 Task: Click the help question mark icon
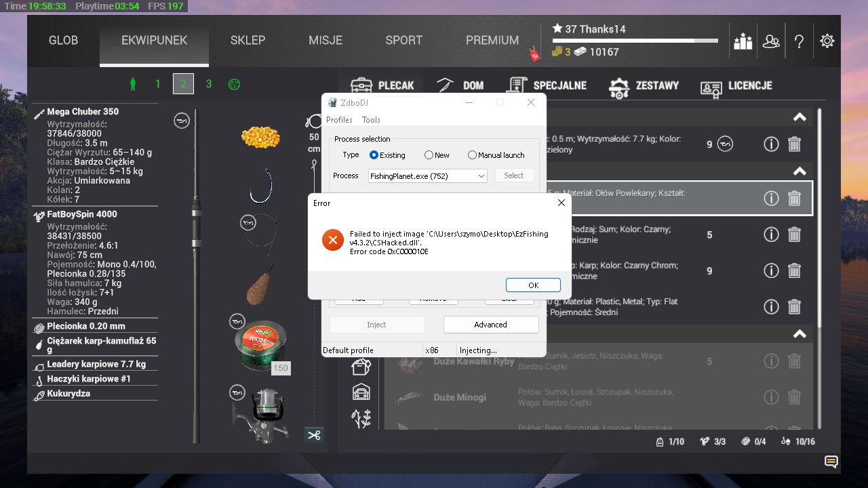click(x=799, y=41)
